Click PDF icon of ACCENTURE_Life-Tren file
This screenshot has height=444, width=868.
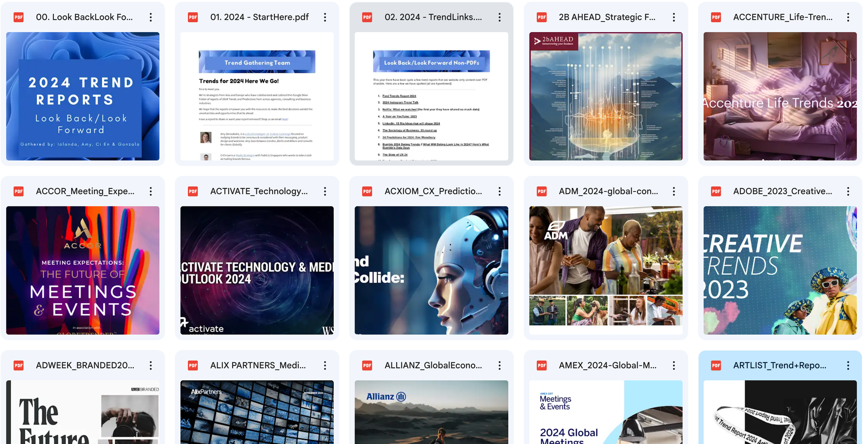tap(716, 17)
